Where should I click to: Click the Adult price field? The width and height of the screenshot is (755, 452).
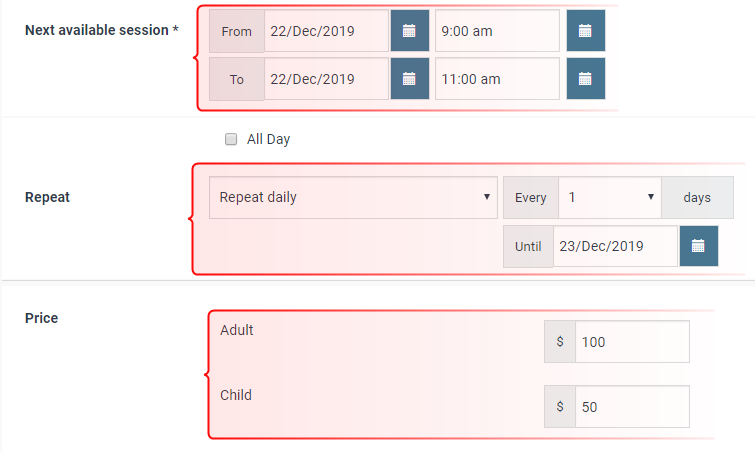coord(632,342)
